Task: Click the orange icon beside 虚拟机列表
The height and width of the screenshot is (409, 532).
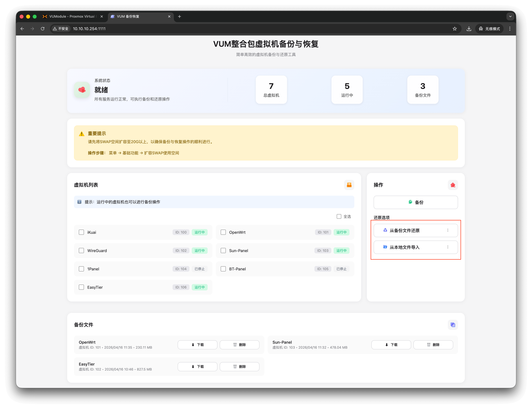Action: coord(349,185)
